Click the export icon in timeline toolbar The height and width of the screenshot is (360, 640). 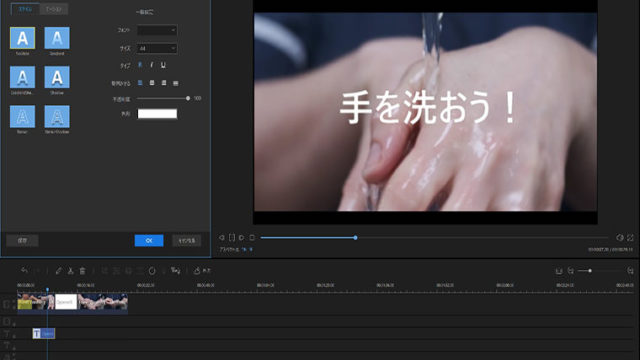[202, 271]
